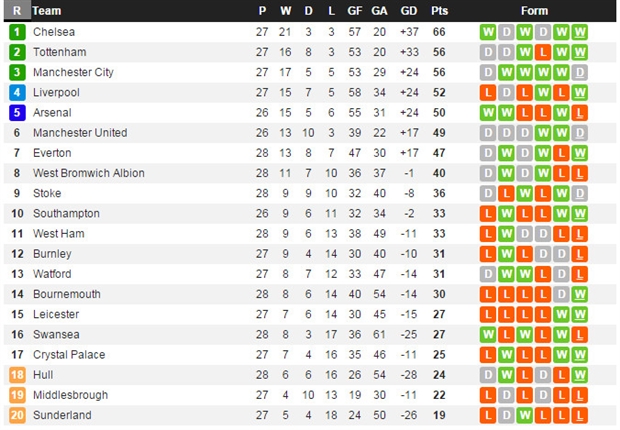This screenshot has height=430, width=620.
Task: Click the only loss badge in Everton's form
Action: 561,153
